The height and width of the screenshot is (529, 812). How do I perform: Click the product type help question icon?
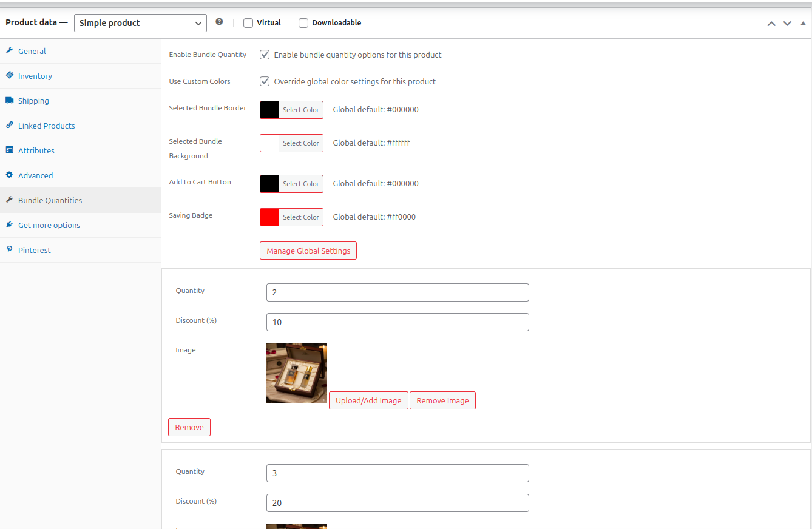coord(219,22)
